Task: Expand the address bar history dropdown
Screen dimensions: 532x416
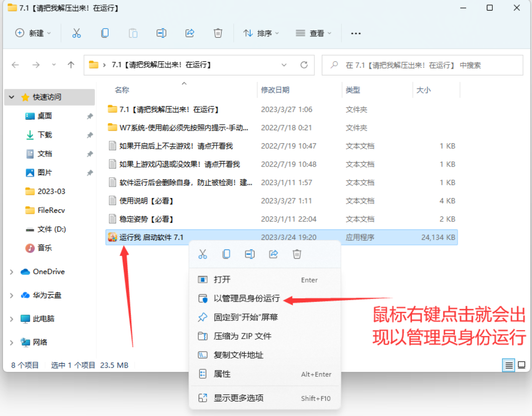Action: click(284, 65)
